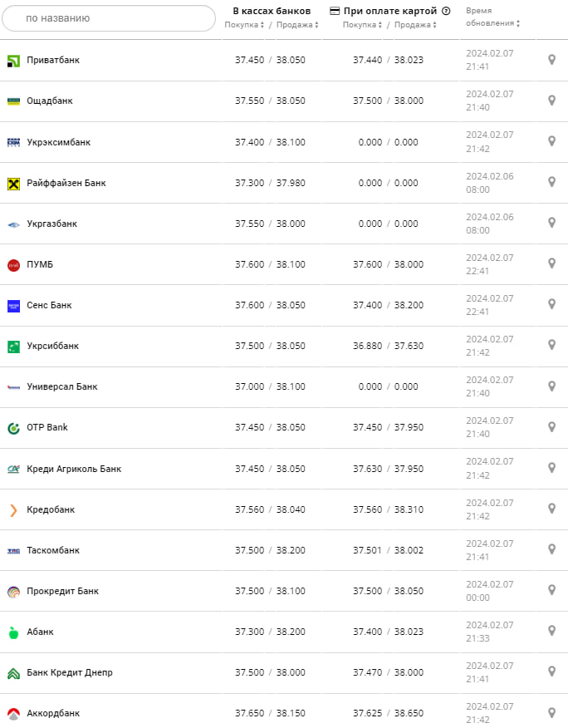Viewport: 568px width, 728px height.
Task: Click the map pin for Приватбанк
Action: [x=551, y=60]
